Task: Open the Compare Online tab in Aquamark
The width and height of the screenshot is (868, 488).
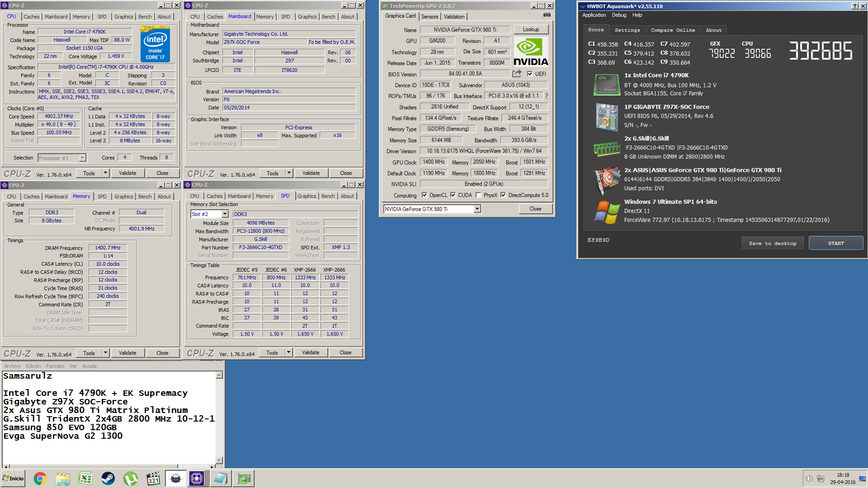Action: coord(673,30)
